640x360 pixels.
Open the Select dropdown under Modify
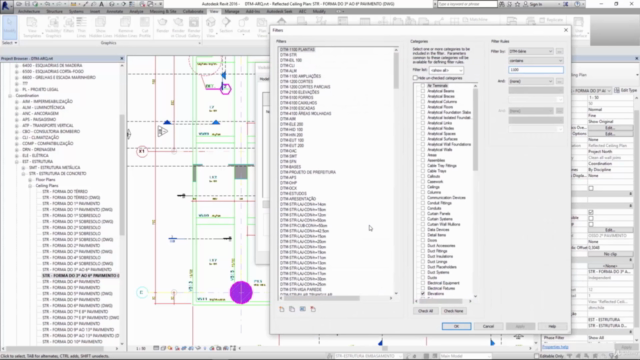pos(9,43)
